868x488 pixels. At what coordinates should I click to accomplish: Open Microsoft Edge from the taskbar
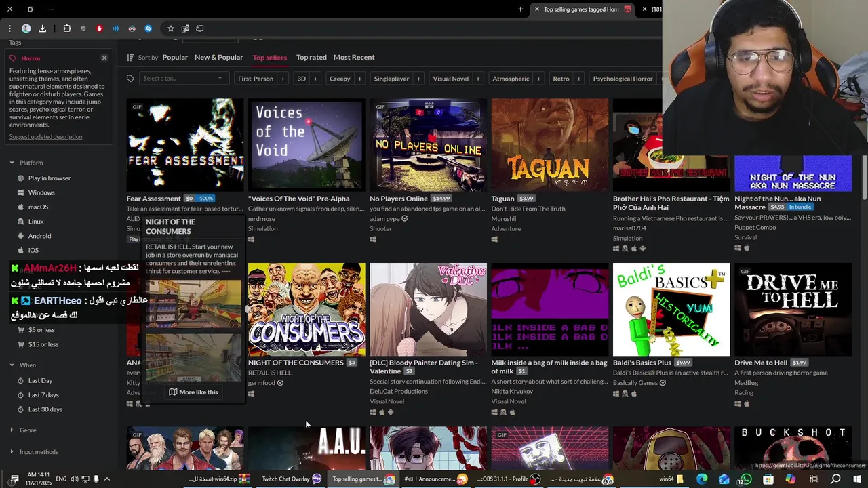[702, 479]
